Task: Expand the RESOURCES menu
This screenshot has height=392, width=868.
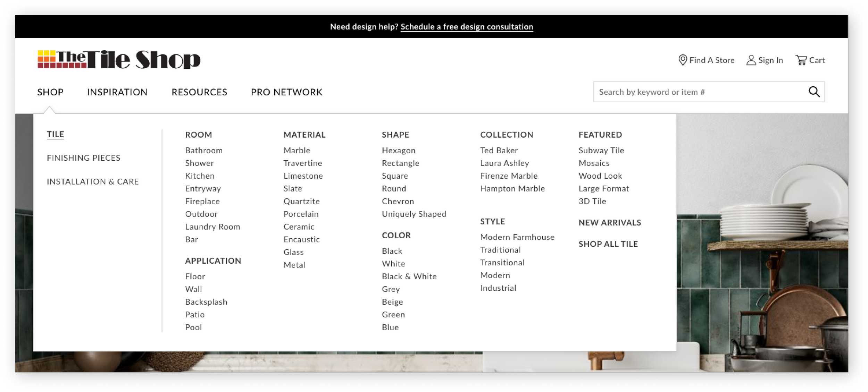Action: (199, 92)
